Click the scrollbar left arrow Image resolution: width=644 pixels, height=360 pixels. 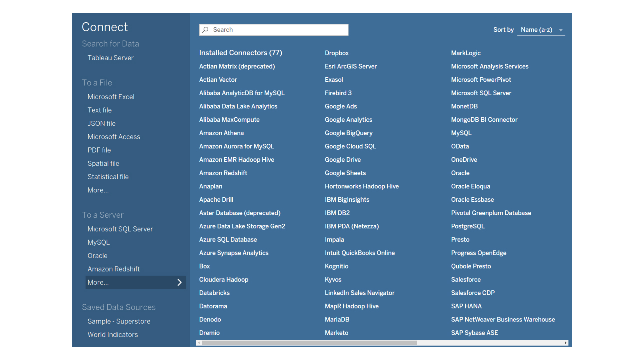199,343
